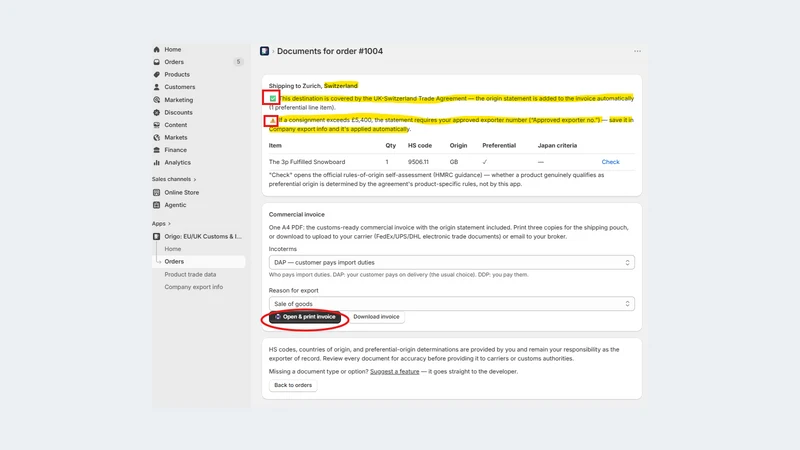800x450 pixels.
Task: Open Origo: EU/UK Customs app
Action: tap(203, 237)
